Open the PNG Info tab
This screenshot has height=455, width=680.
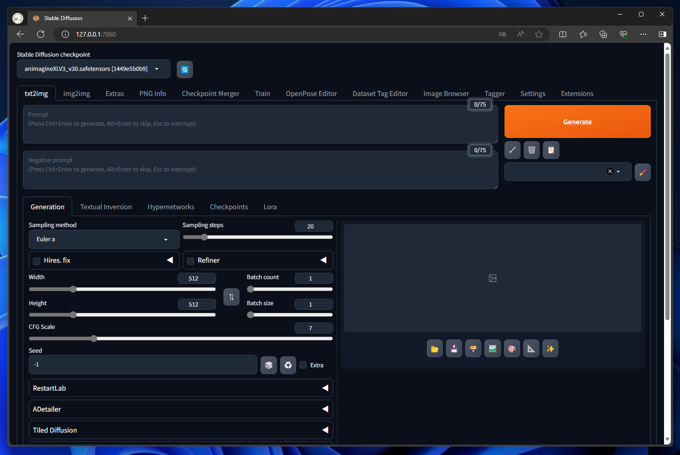coord(153,94)
